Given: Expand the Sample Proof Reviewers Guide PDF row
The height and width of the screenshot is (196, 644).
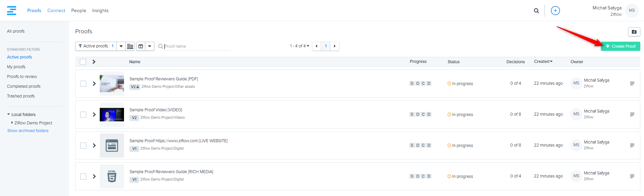Looking at the screenshot, I should [x=94, y=84].
